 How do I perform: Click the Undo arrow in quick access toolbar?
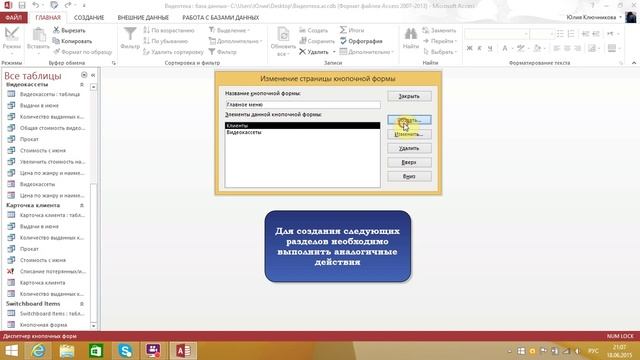pos(36,5)
